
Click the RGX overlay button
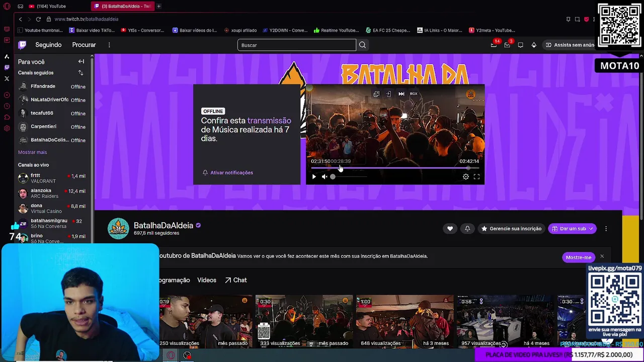point(414,94)
